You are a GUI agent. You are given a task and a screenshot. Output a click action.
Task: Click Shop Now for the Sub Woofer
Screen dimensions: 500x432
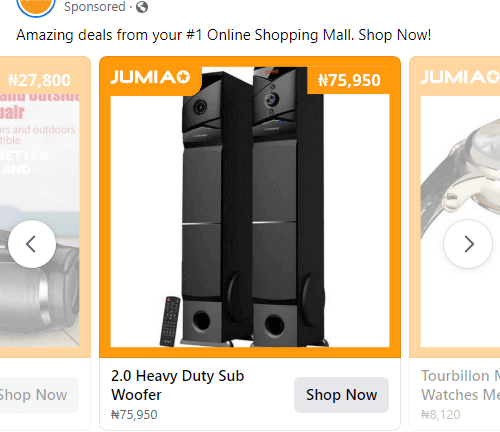coord(341,395)
